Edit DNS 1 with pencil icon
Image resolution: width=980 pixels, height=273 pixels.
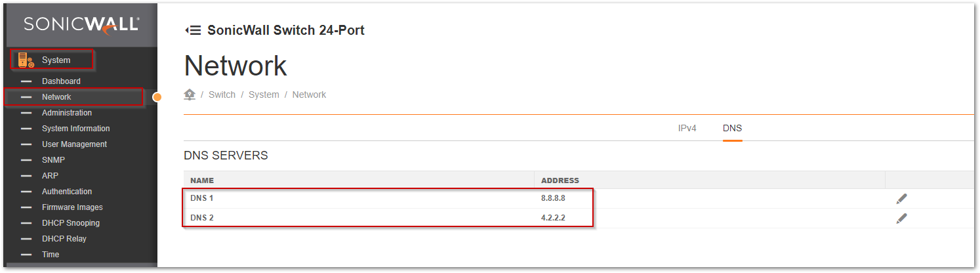pos(902,198)
